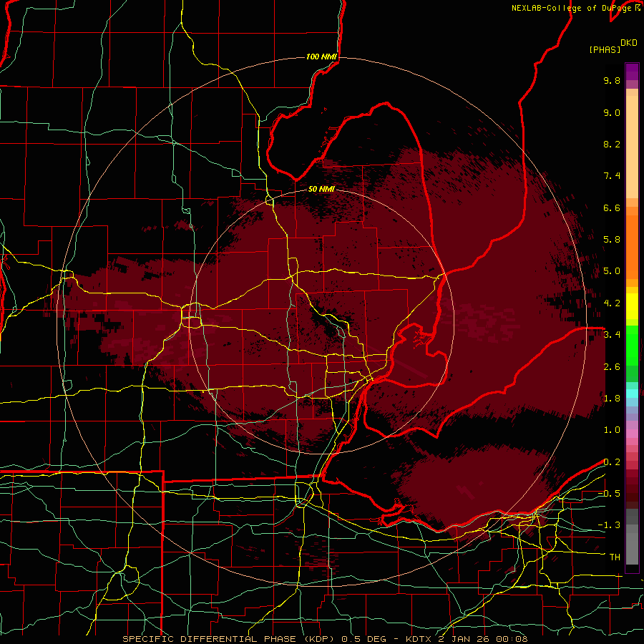Click the 1.8 value on the legend
The width and height of the screenshot is (644, 644).
pyautogui.click(x=612, y=399)
